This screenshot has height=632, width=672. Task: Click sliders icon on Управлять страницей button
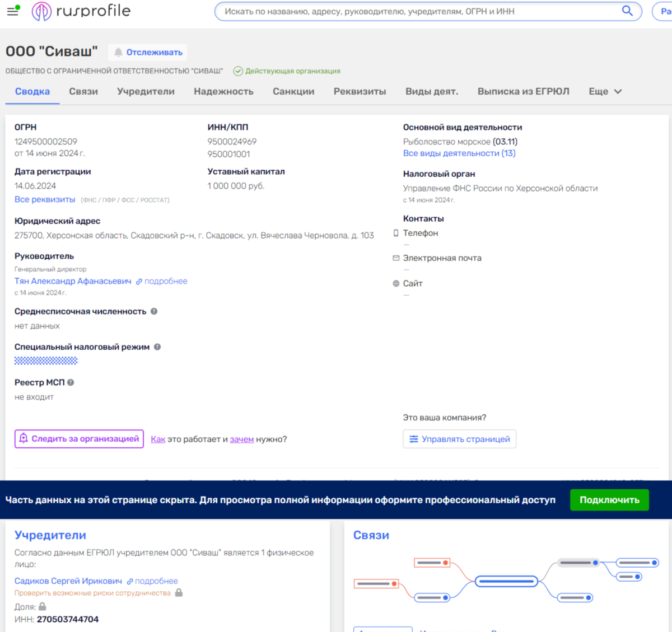414,439
